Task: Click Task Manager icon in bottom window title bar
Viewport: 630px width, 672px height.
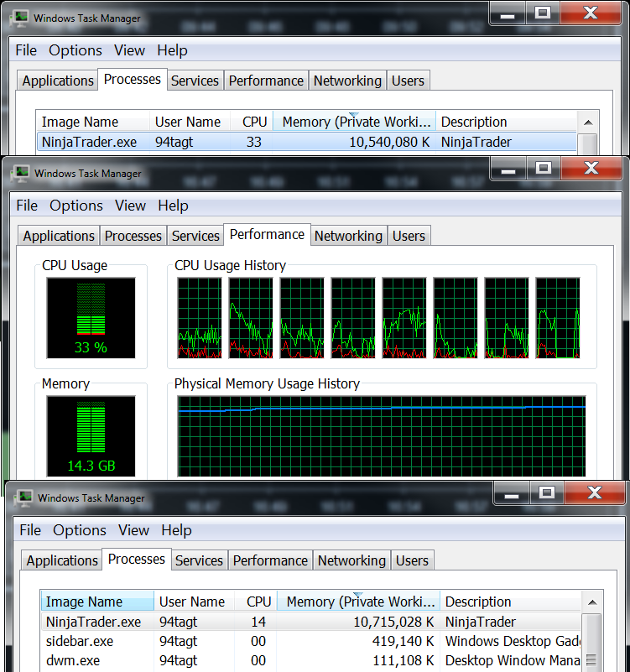Action: (x=23, y=498)
